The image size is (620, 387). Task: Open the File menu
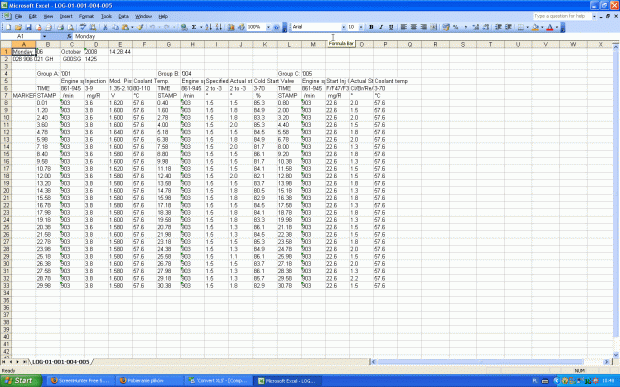pos(18,16)
